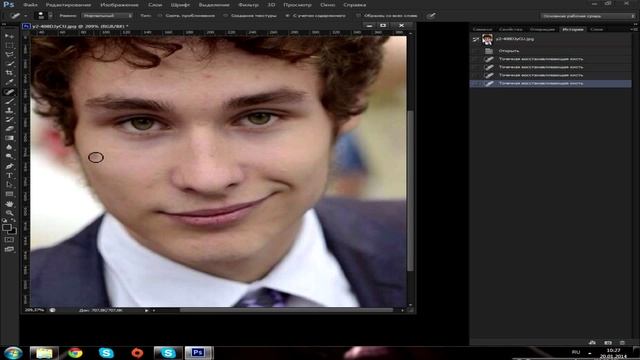
Task: Select the Brush tool
Action: point(9,101)
